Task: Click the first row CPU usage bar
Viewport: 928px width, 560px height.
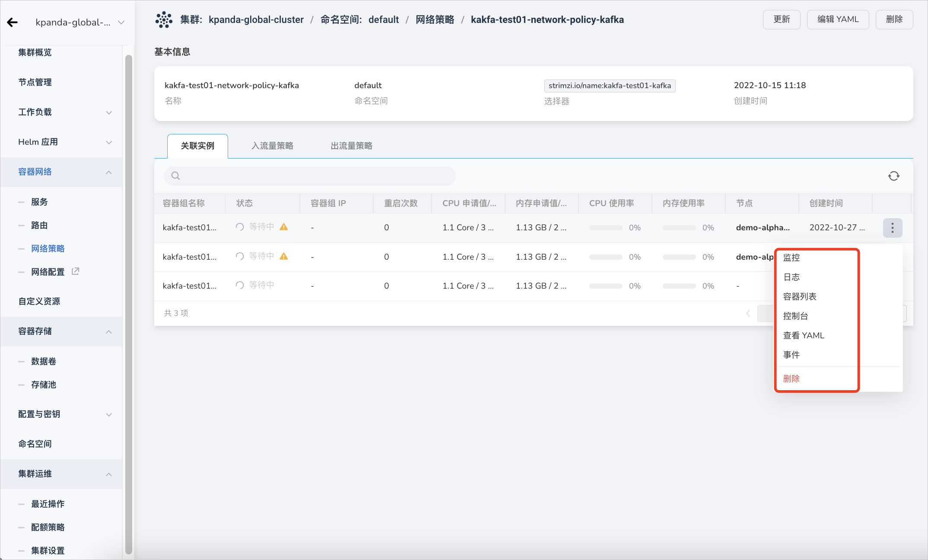Action: click(606, 228)
